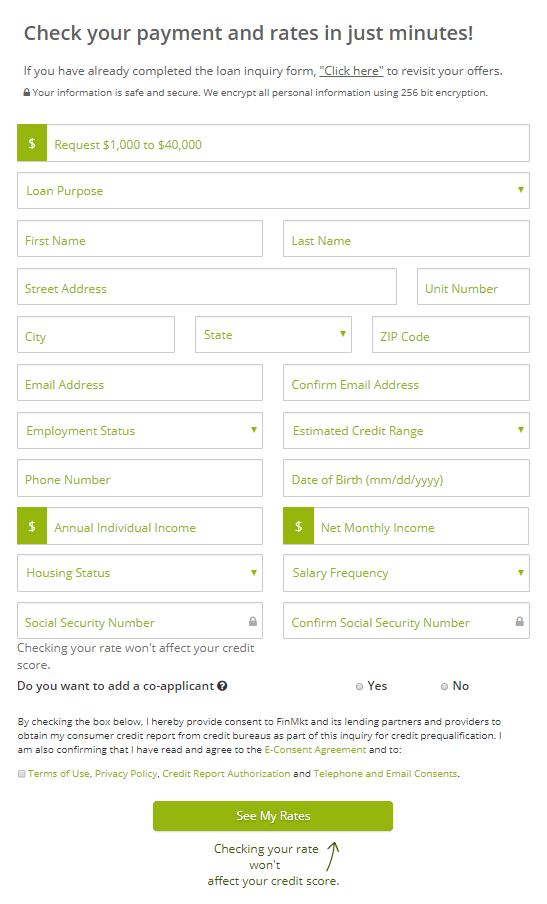The height and width of the screenshot is (904, 547).
Task: Open the E-Consent Agreement link
Action: click(x=315, y=749)
